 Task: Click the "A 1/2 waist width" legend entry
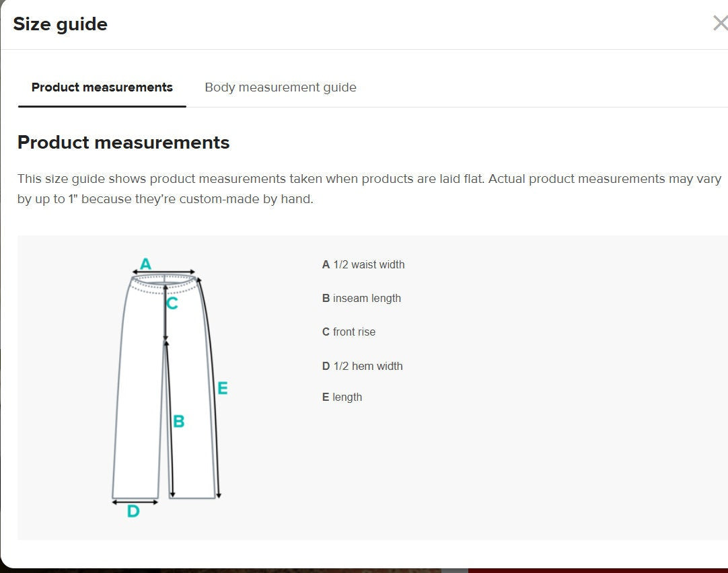[363, 265]
